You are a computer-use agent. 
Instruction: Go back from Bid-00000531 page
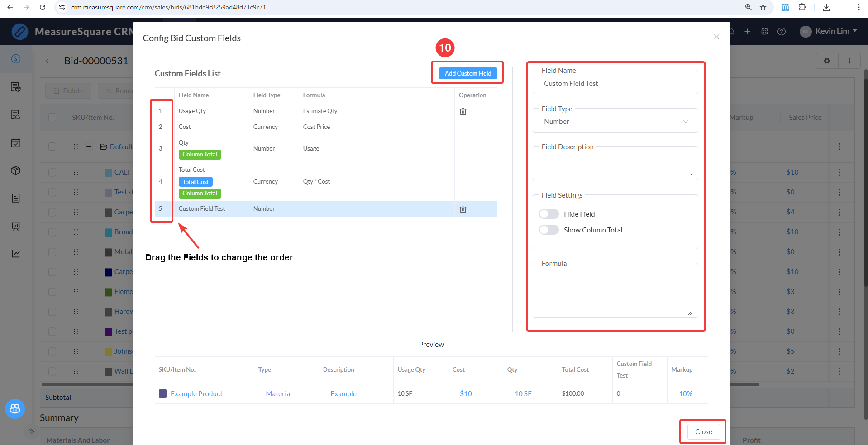(48, 61)
